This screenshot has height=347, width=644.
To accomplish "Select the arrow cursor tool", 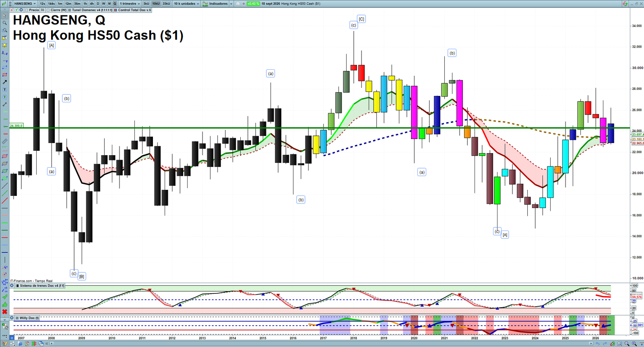I will click(5, 16).
